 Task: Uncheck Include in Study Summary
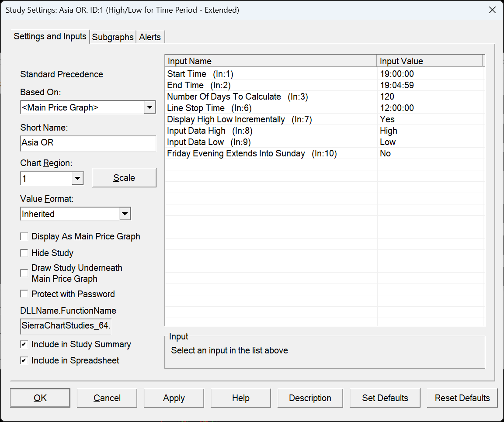[24, 345]
